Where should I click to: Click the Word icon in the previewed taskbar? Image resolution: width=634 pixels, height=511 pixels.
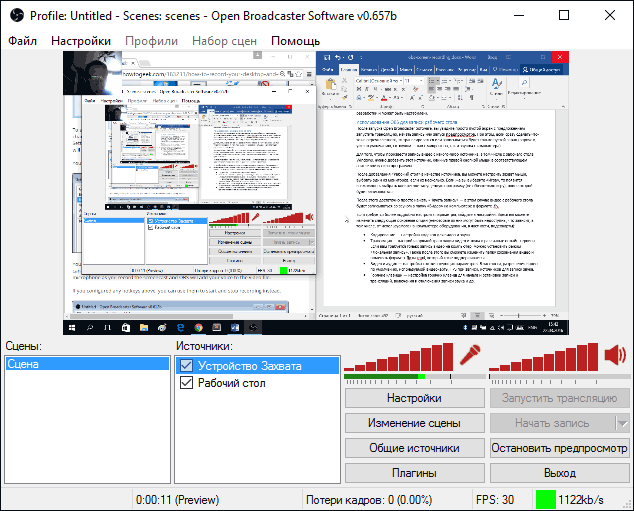click(x=235, y=327)
